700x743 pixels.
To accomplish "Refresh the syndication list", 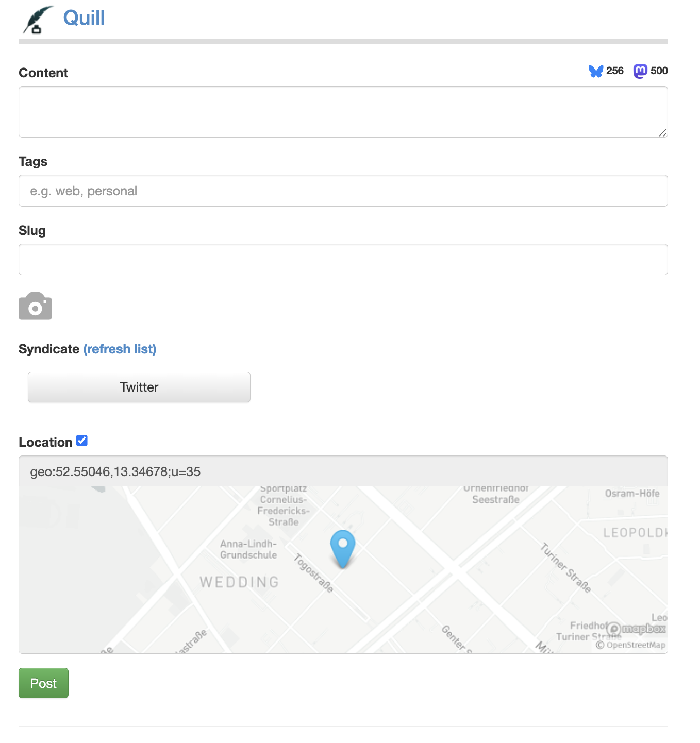I will [x=120, y=349].
